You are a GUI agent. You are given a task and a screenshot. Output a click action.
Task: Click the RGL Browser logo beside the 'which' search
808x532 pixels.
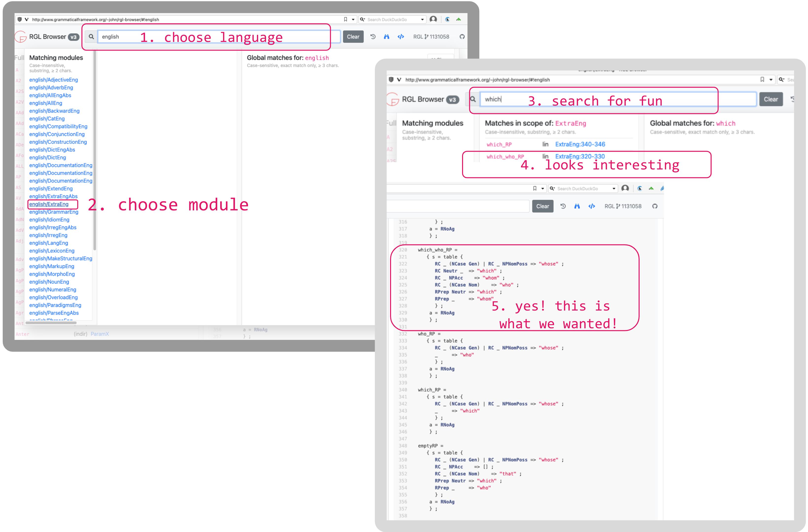[x=393, y=99]
